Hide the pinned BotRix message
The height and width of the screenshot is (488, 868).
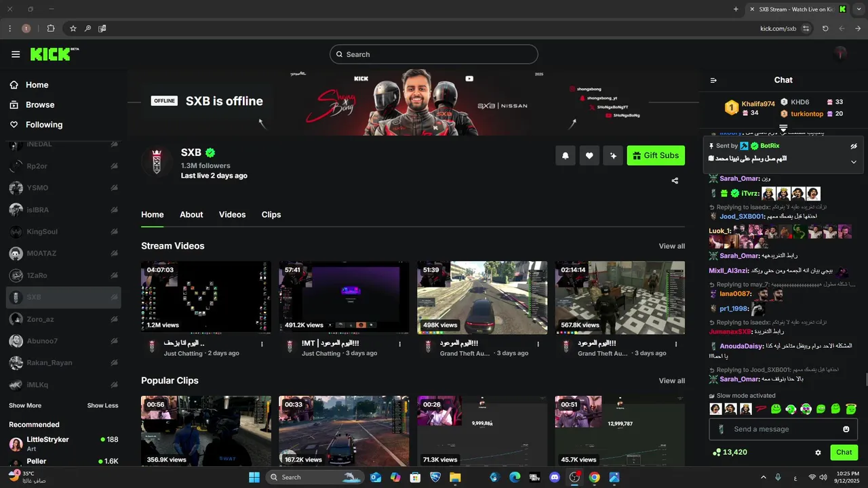tap(854, 146)
